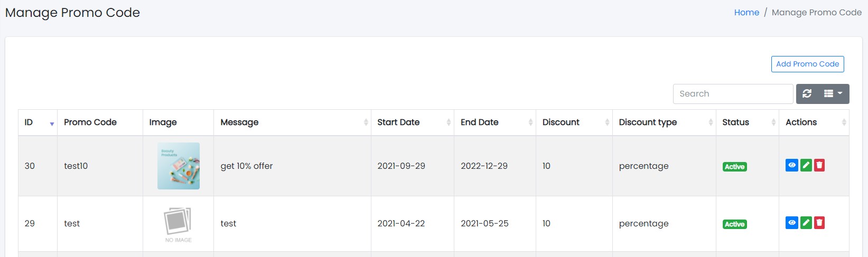The height and width of the screenshot is (257, 868).
Task: Focus the Search input field
Action: coord(733,94)
